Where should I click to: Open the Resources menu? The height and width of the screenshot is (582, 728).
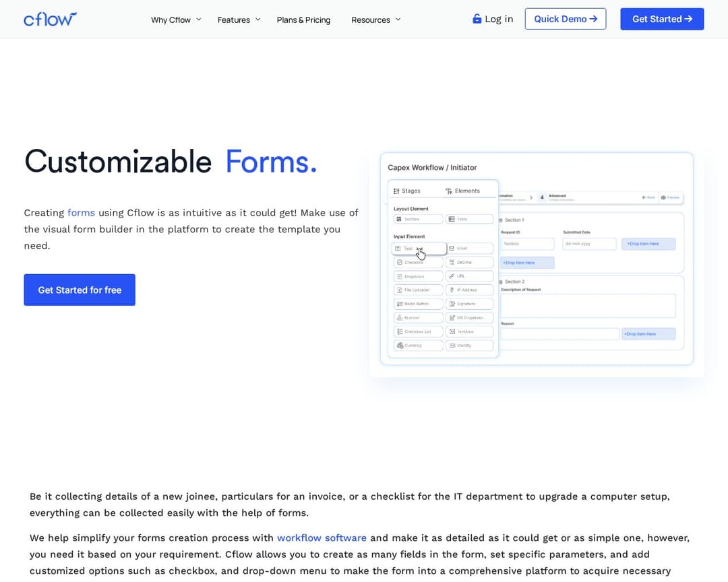[x=371, y=20]
